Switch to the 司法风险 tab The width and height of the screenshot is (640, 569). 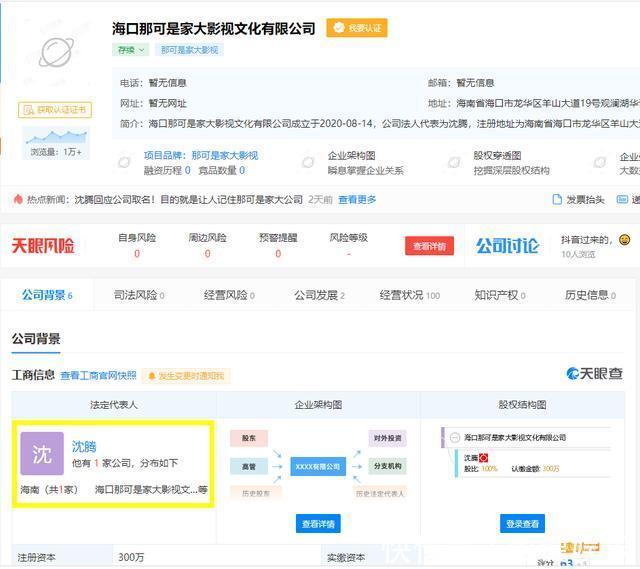[x=139, y=295]
